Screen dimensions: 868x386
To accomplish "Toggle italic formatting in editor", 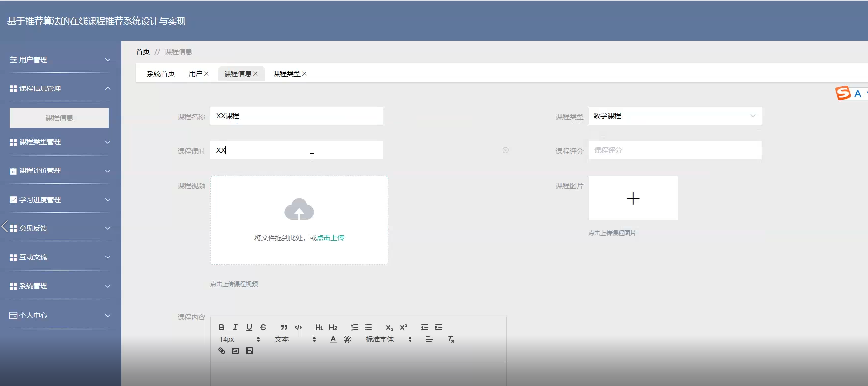I will coord(235,327).
